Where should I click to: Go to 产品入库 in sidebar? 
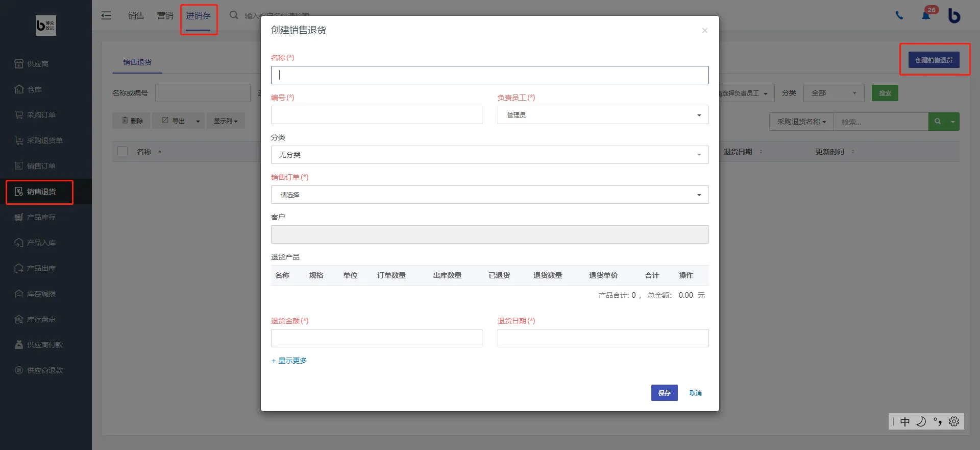[35, 243]
